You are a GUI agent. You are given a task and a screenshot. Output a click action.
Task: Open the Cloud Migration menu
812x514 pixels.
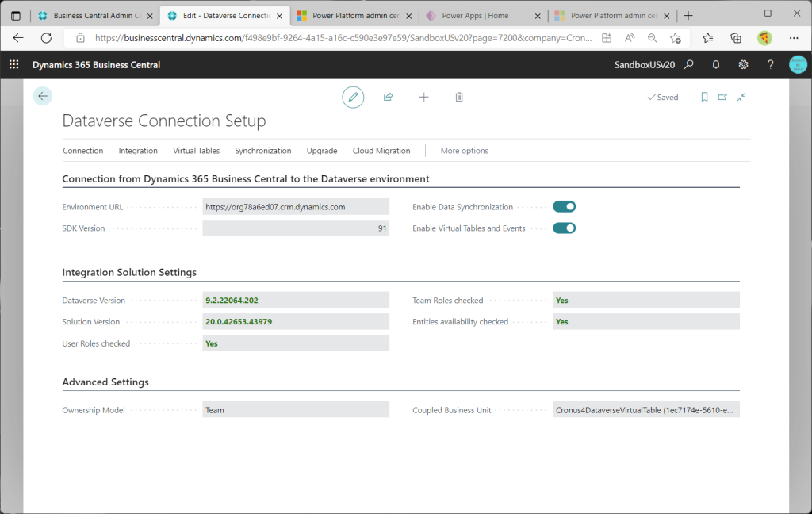pyautogui.click(x=381, y=151)
